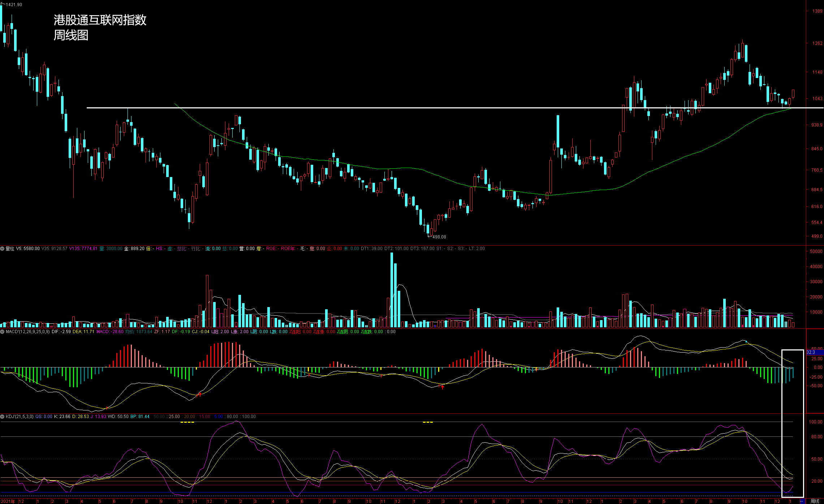Click the V5: 5580.00 volume readout
This screenshot has height=504, width=824.
28,249
